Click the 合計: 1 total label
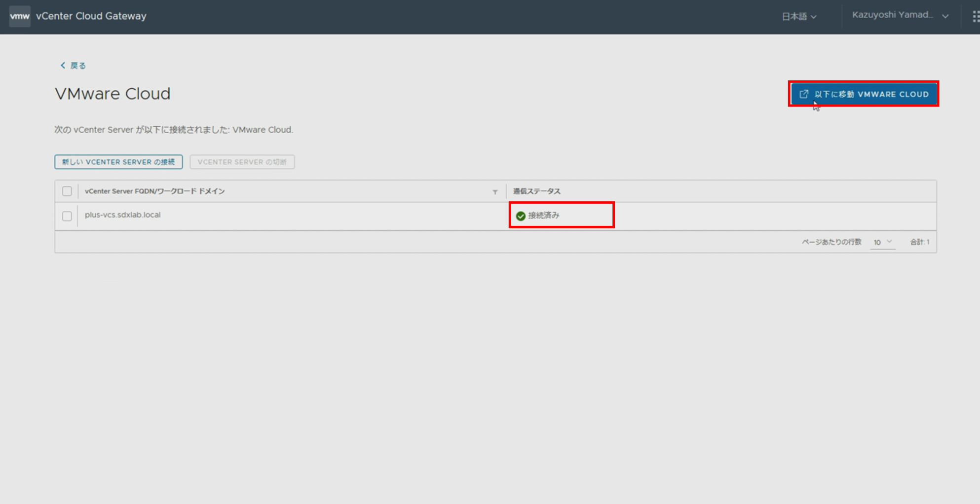This screenshot has height=504, width=980. pyautogui.click(x=920, y=242)
